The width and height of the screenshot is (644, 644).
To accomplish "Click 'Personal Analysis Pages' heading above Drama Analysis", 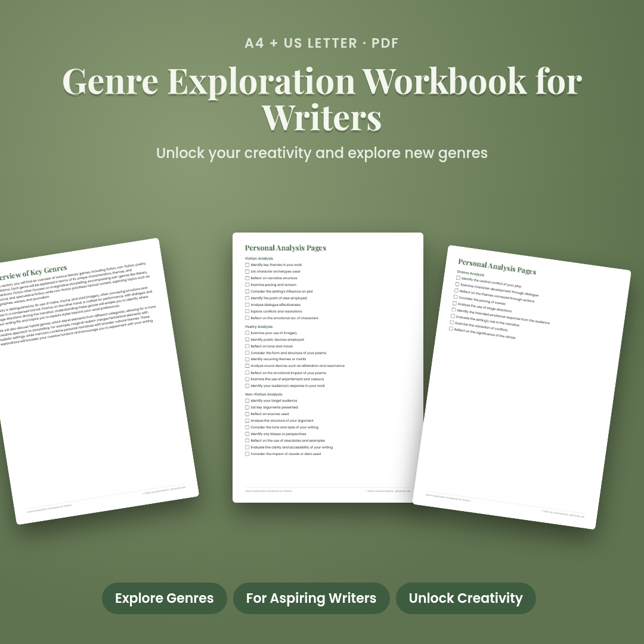I will pos(497,267).
